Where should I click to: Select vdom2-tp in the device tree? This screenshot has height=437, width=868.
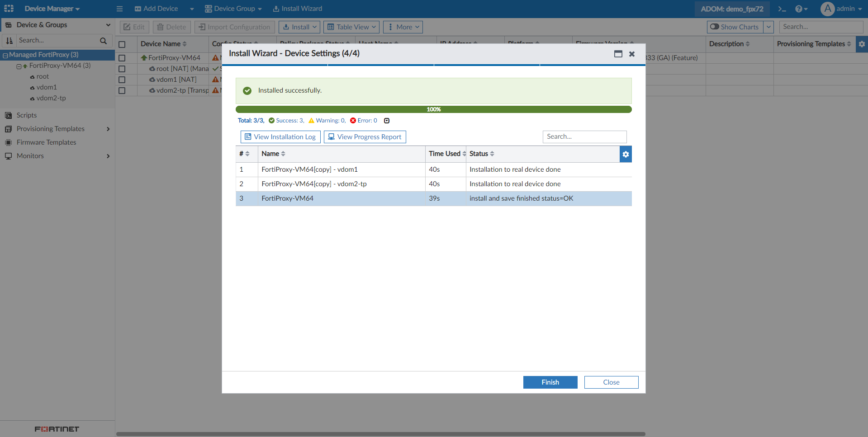click(51, 98)
